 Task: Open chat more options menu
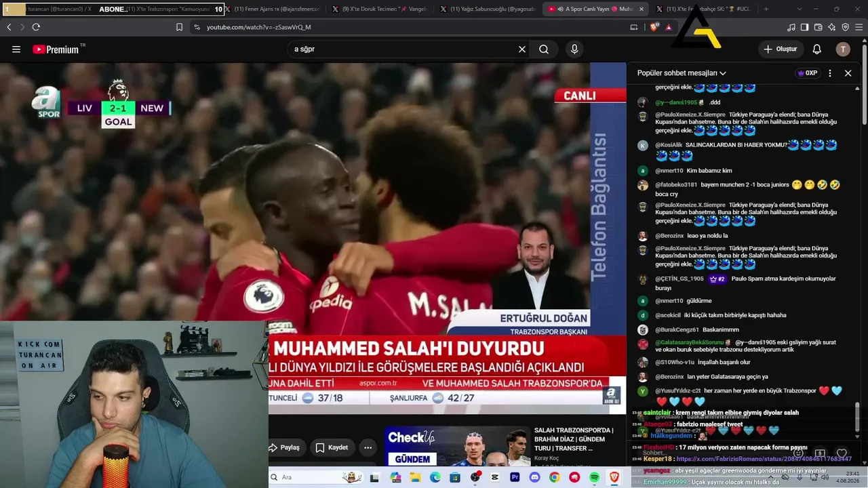(x=830, y=73)
